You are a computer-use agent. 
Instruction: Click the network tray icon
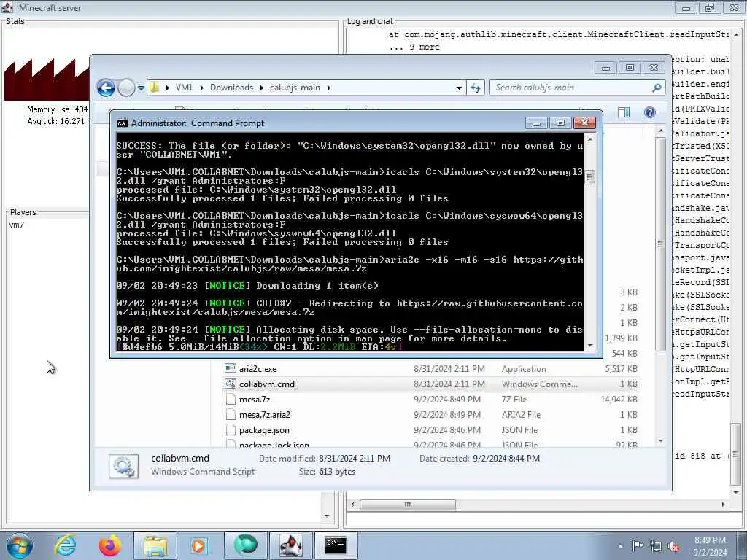point(656,546)
